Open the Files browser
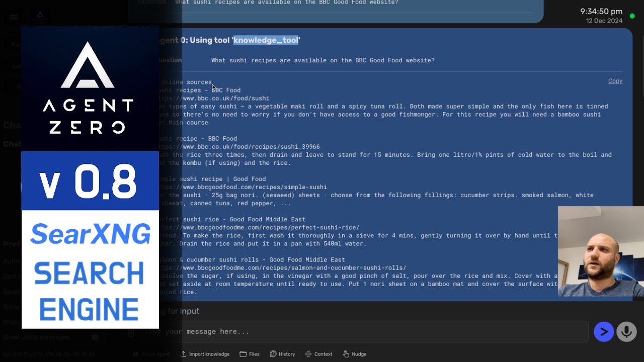This screenshot has width=644, height=362. (x=250, y=354)
